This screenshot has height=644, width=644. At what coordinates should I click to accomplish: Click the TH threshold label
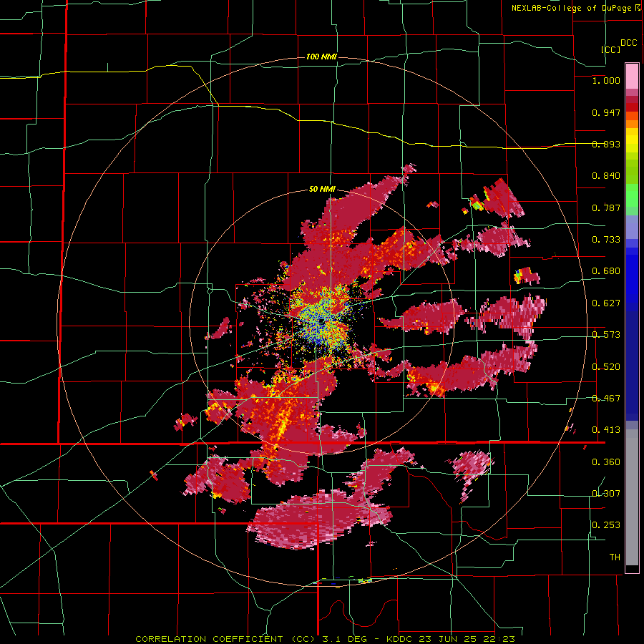pos(615,557)
